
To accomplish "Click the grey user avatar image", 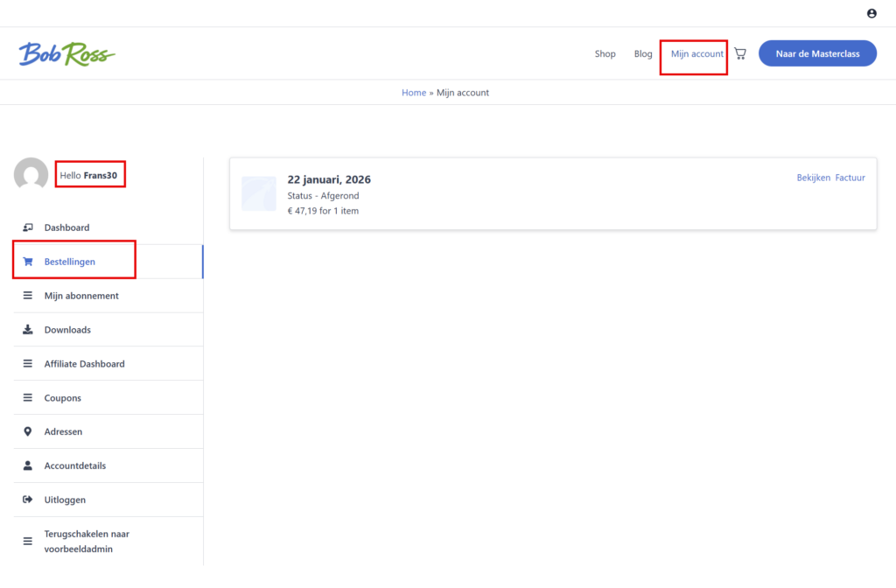I will pyautogui.click(x=31, y=175).
